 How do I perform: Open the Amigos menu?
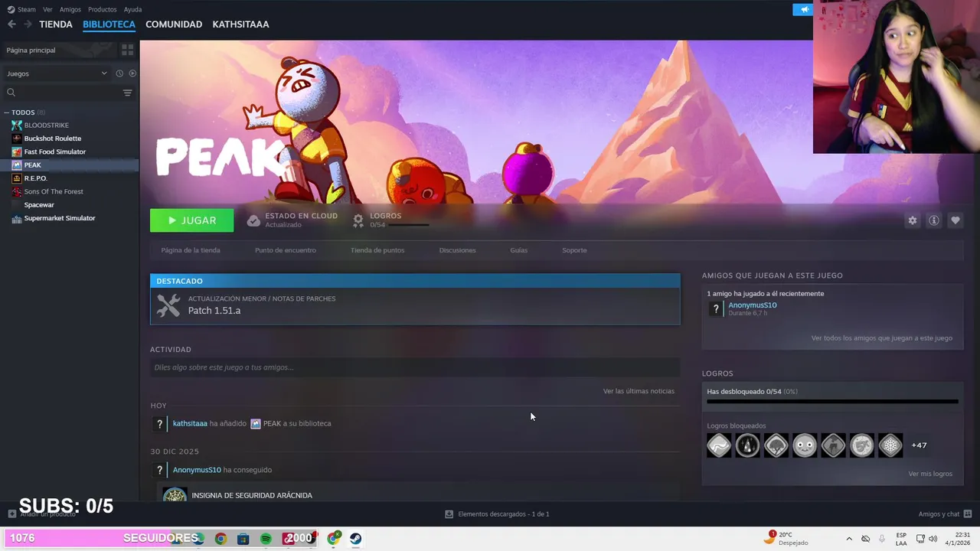coord(70,9)
